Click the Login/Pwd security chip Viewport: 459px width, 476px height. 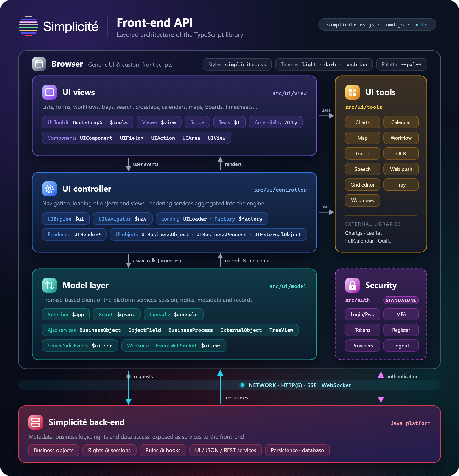coord(362,314)
